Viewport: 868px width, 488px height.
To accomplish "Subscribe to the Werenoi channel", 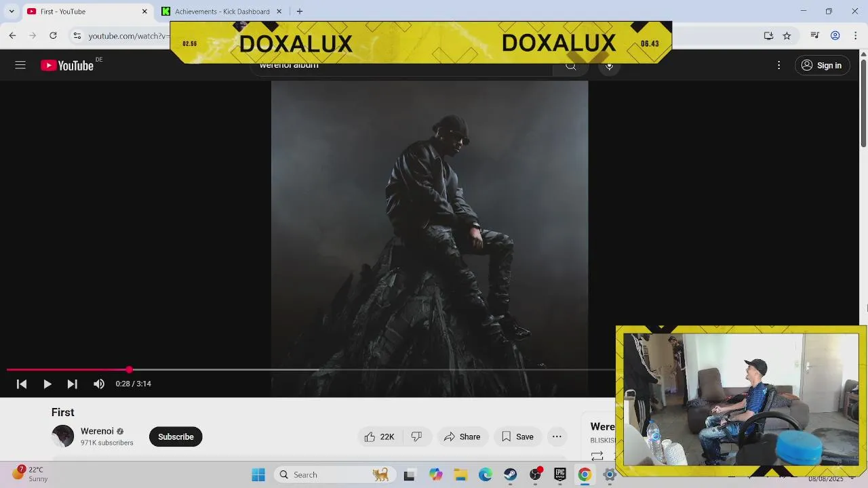I will click(176, 436).
